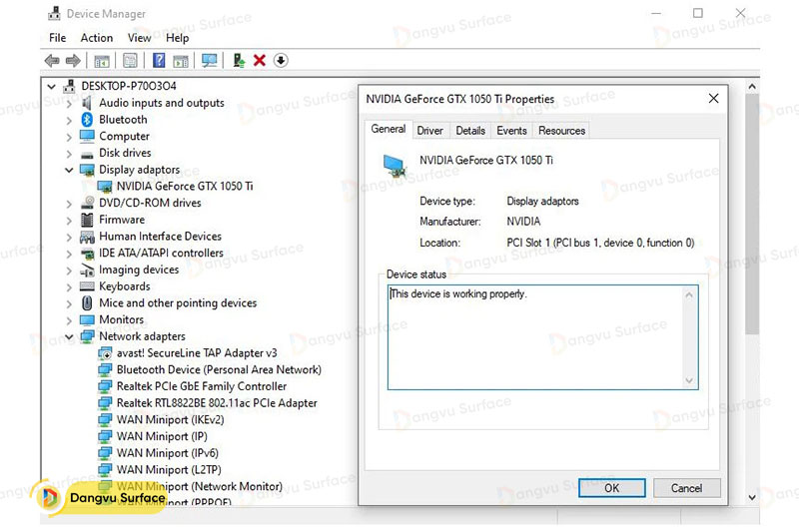Screen dimensions: 799x532
Task: Switch to the Events tab
Action: coord(511,131)
